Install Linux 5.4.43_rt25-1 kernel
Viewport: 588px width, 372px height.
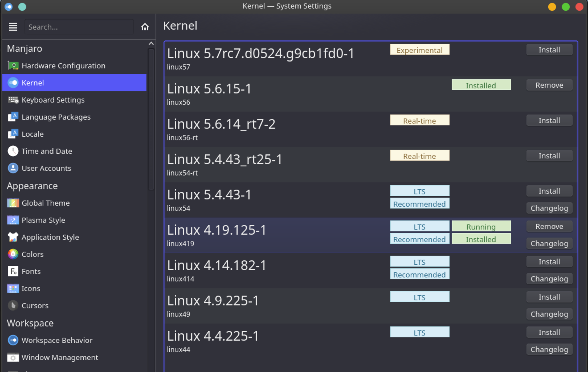pos(549,156)
